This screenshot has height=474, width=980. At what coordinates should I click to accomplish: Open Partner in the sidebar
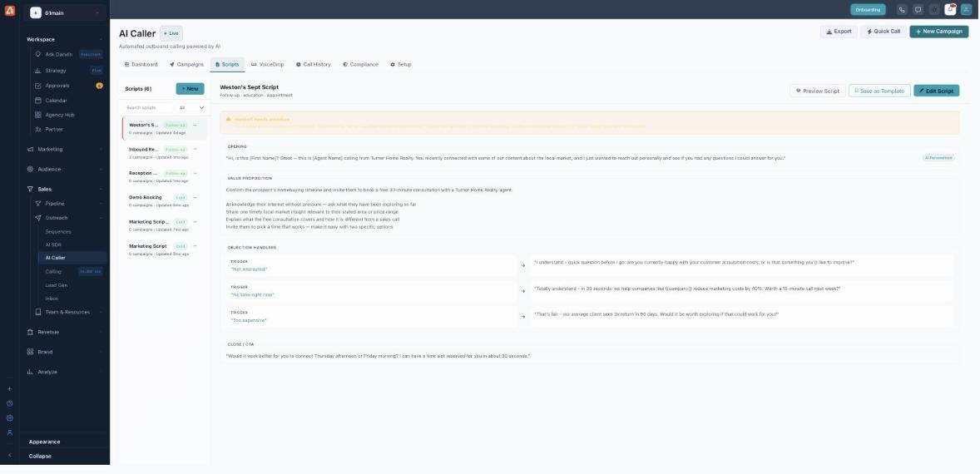(x=69, y=129)
